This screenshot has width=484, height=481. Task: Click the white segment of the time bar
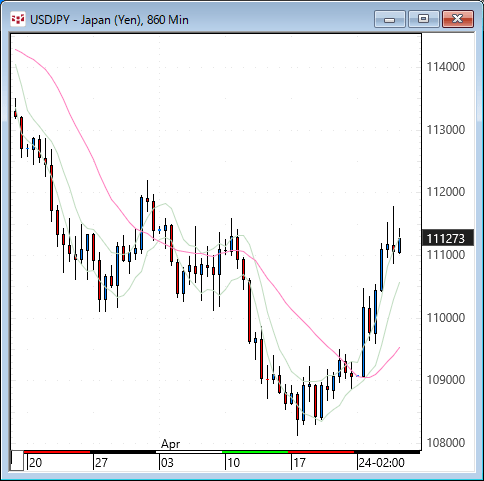click(189, 452)
